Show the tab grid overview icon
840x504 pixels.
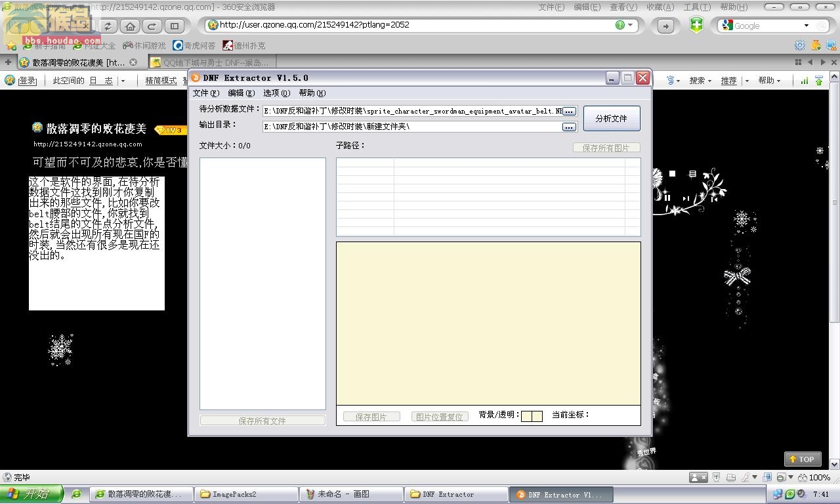[799, 62]
